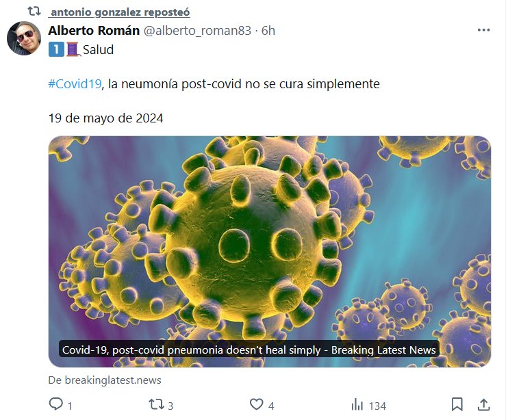This screenshot has height=420, width=508.
Task: Click the reply speech bubble icon
Action: pyautogui.click(x=55, y=404)
